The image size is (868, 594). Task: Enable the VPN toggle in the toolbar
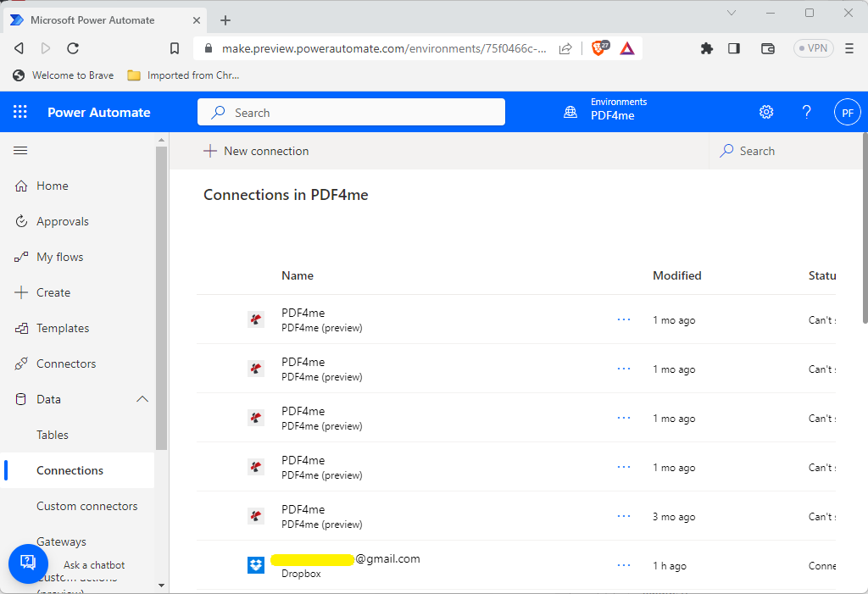(x=812, y=48)
